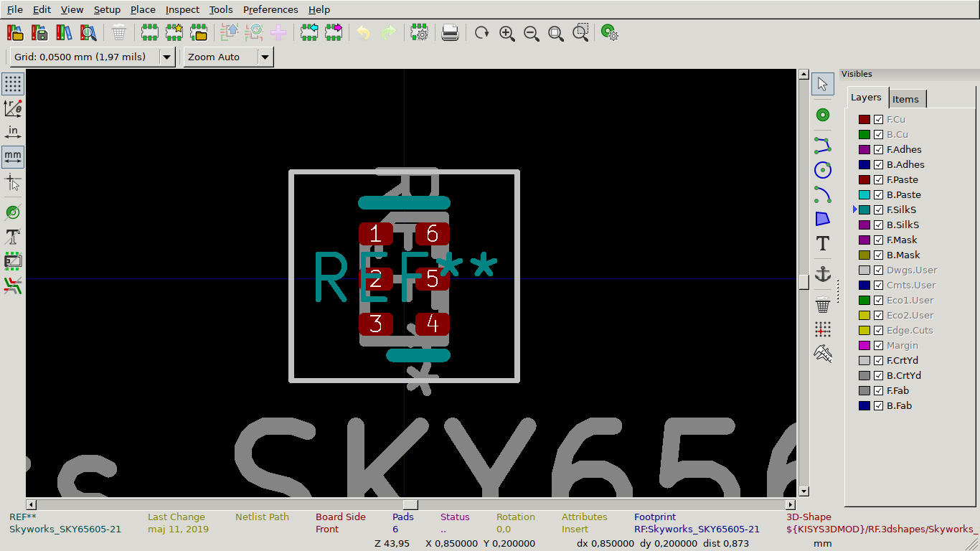Place the footprint anchor
Image resolution: width=980 pixels, height=551 pixels.
coord(823,274)
